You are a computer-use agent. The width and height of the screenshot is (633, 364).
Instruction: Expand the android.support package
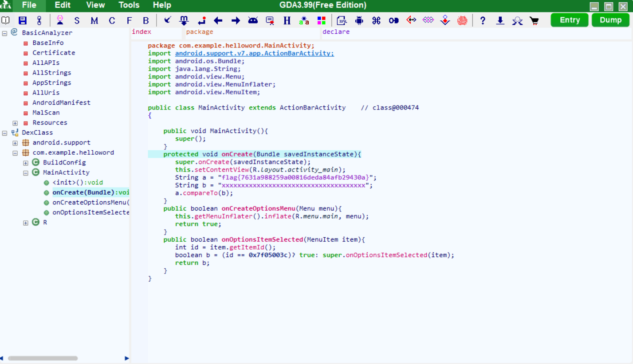(x=15, y=143)
